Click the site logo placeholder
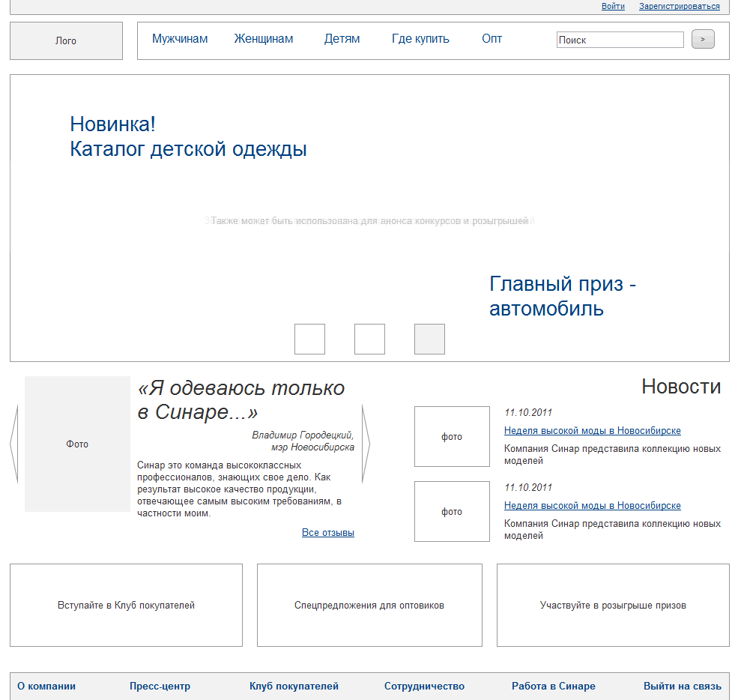This screenshot has height=700, width=738. (x=66, y=40)
